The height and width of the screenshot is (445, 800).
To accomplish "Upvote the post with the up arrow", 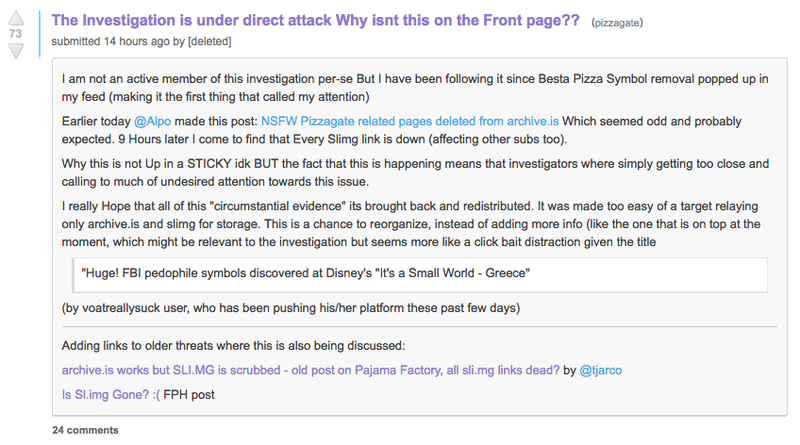I will point(16,18).
